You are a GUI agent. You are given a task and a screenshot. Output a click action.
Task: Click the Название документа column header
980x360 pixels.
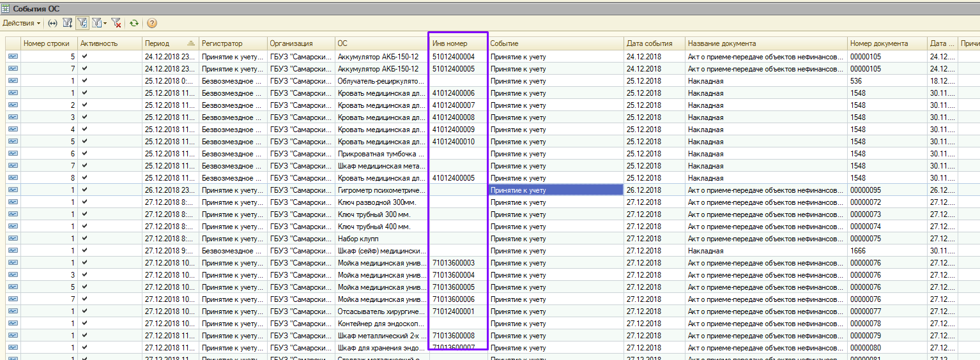point(722,43)
